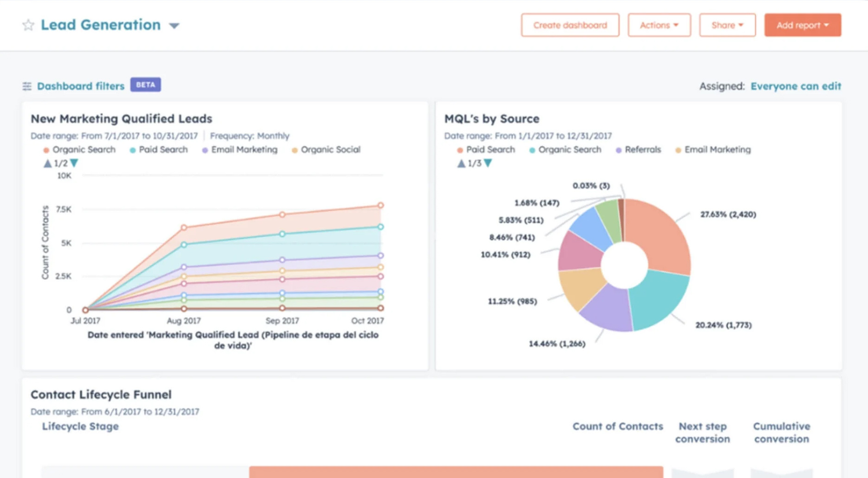Click the Lifecycle Stage column header
868x478 pixels.
pos(80,426)
